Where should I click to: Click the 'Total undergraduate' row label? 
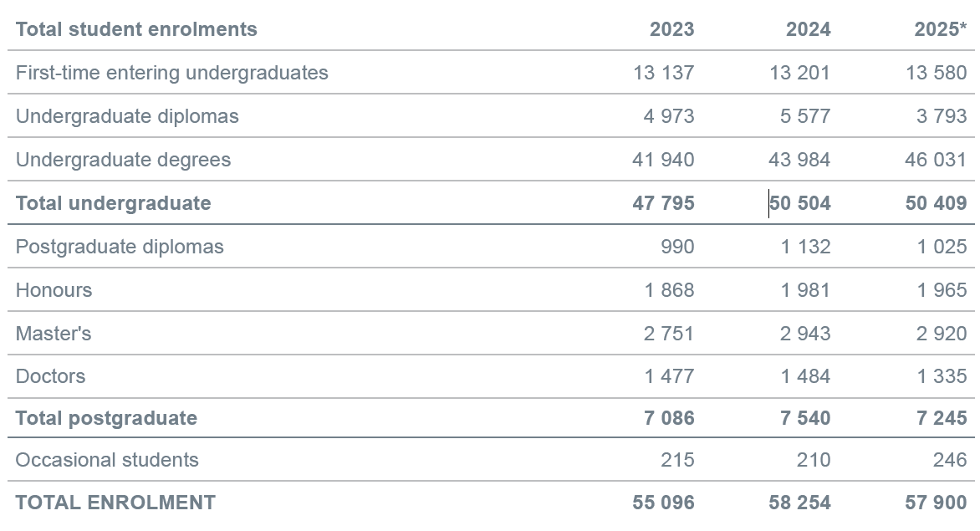(113, 203)
